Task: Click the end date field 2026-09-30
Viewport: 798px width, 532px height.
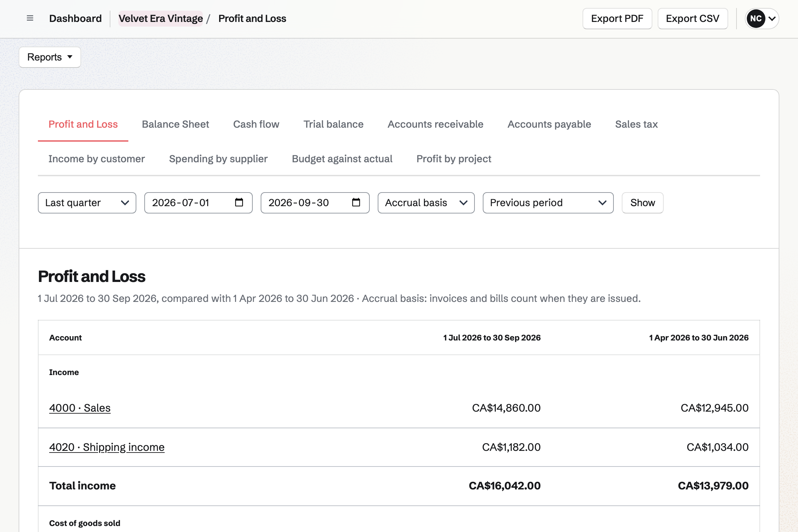Action: (x=315, y=203)
